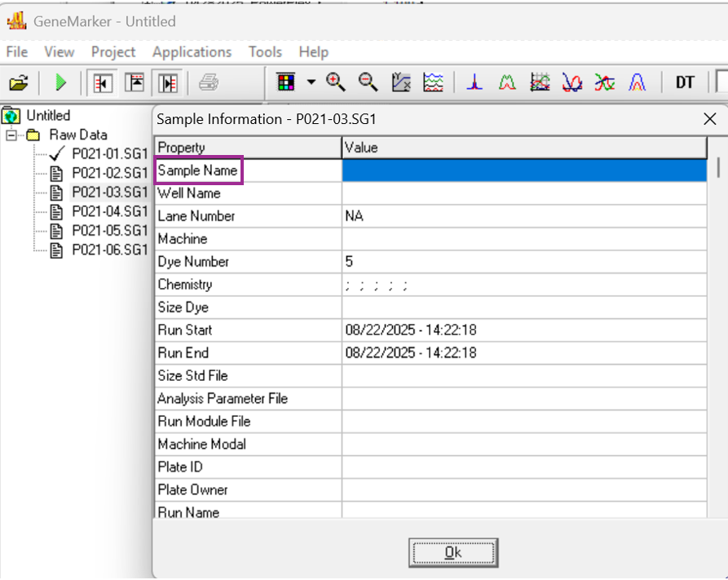Close the Sample Information dialog
Image resolution: width=728 pixels, height=580 pixels.
click(710, 119)
